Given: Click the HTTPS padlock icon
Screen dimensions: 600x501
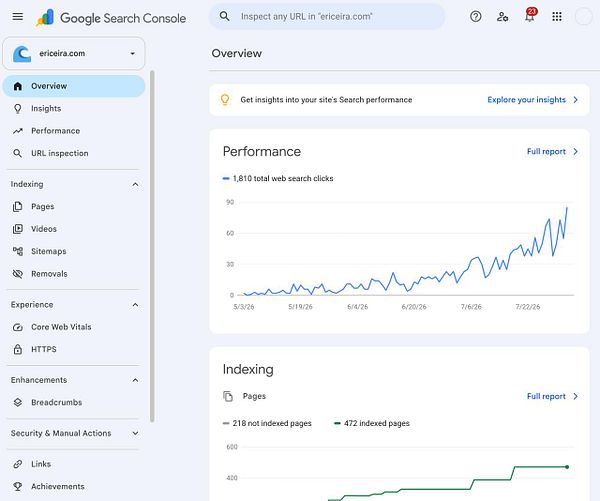Looking at the screenshot, I should click(x=18, y=349).
